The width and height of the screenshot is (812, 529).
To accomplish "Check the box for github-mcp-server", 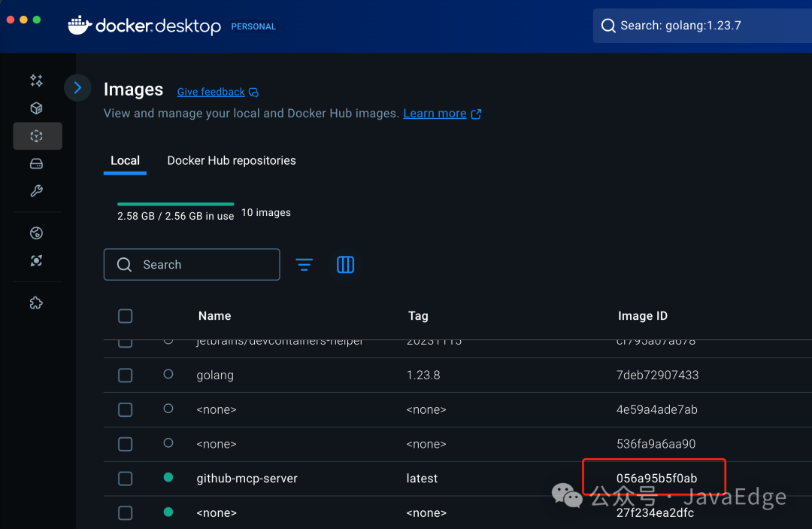I will click(126, 479).
